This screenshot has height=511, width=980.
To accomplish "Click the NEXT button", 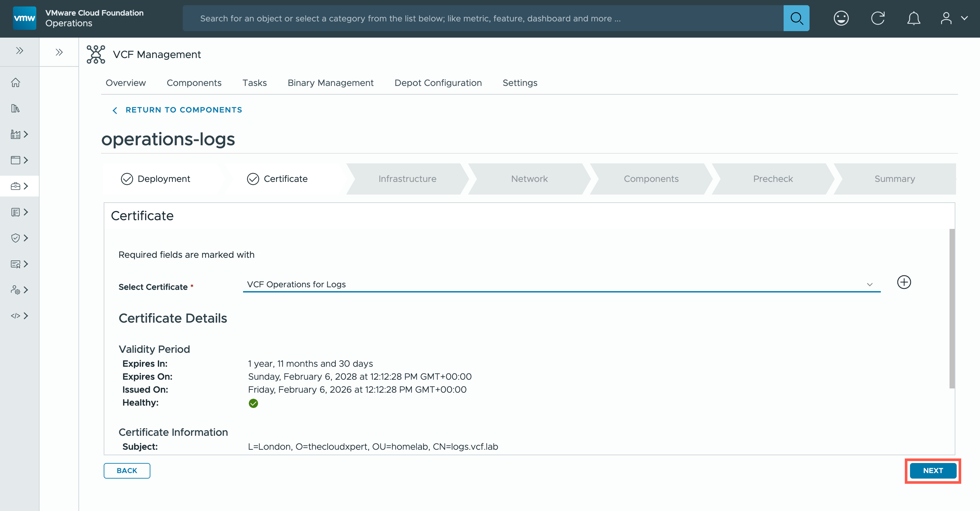I will click(932, 471).
